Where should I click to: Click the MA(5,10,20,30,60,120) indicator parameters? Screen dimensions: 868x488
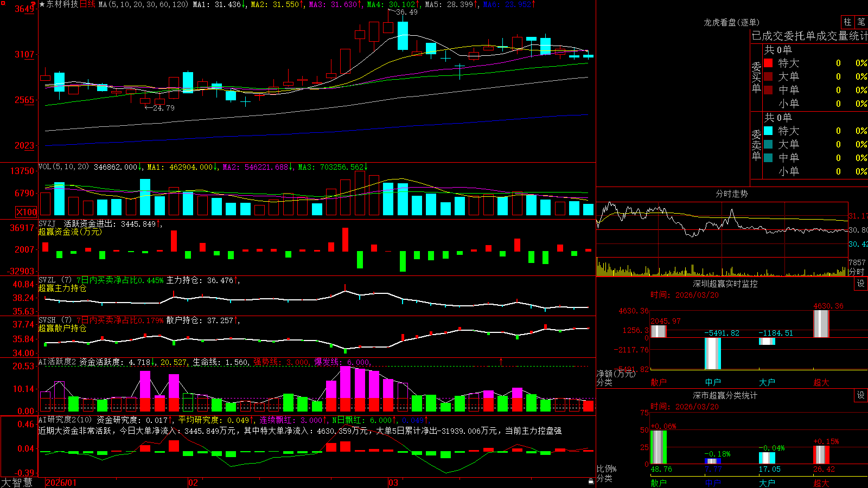[x=143, y=4]
